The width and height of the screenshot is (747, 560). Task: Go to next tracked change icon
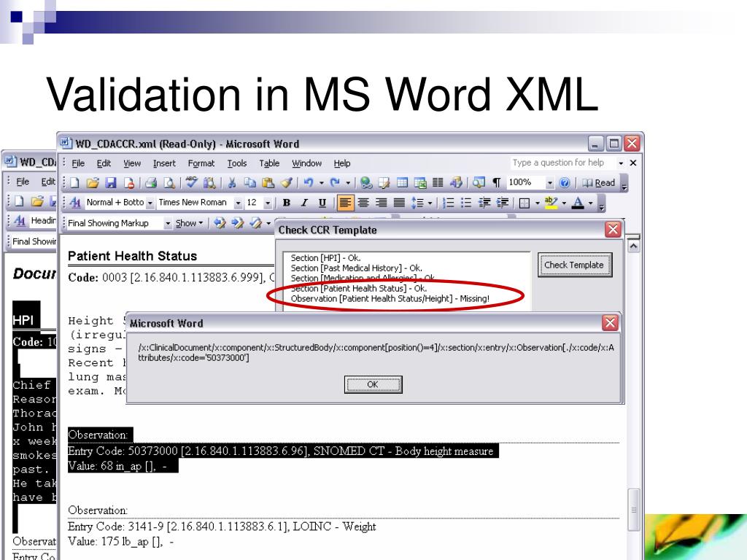click(237, 223)
